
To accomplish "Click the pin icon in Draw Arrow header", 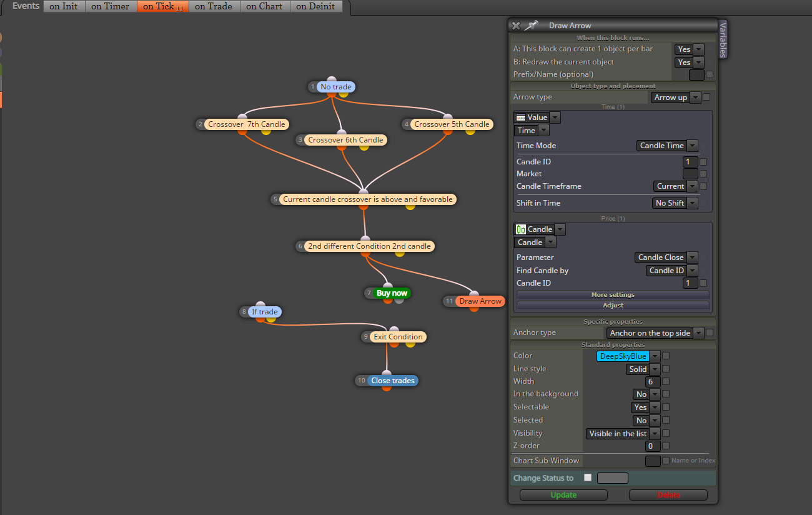I will 531,26.
